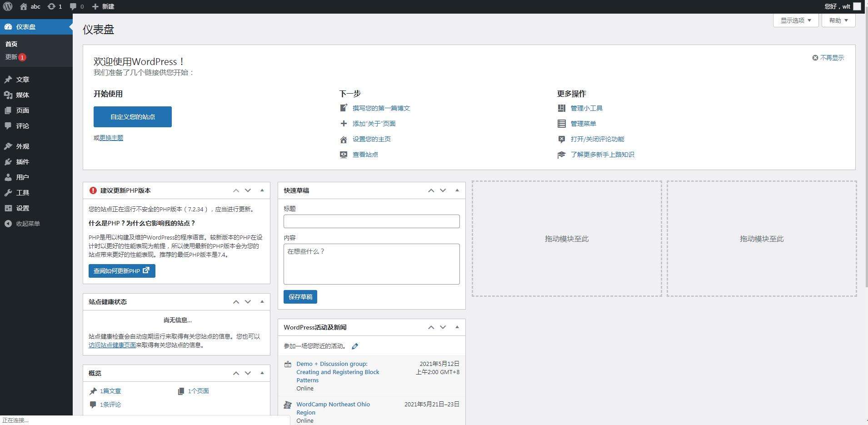
Task: Move 快速草稿 widget up
Action: coord(431,190)
